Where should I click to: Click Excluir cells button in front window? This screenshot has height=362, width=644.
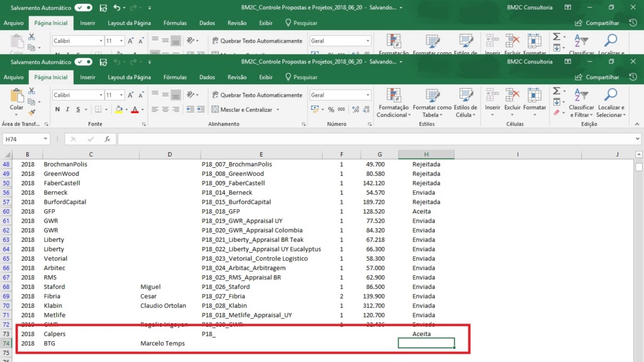point(512,102)
